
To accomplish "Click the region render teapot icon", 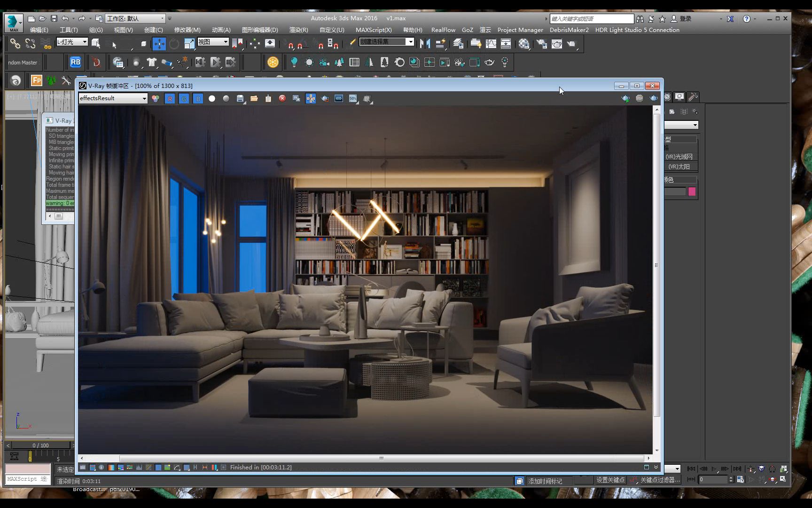I will click(x=325, y=99).
